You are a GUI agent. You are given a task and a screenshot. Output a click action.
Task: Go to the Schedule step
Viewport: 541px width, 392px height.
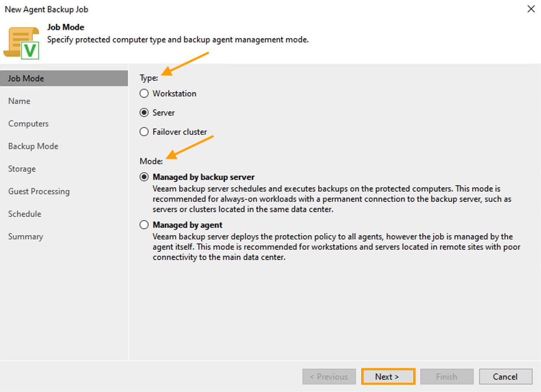pyautogui.click(x=25, y=214)
